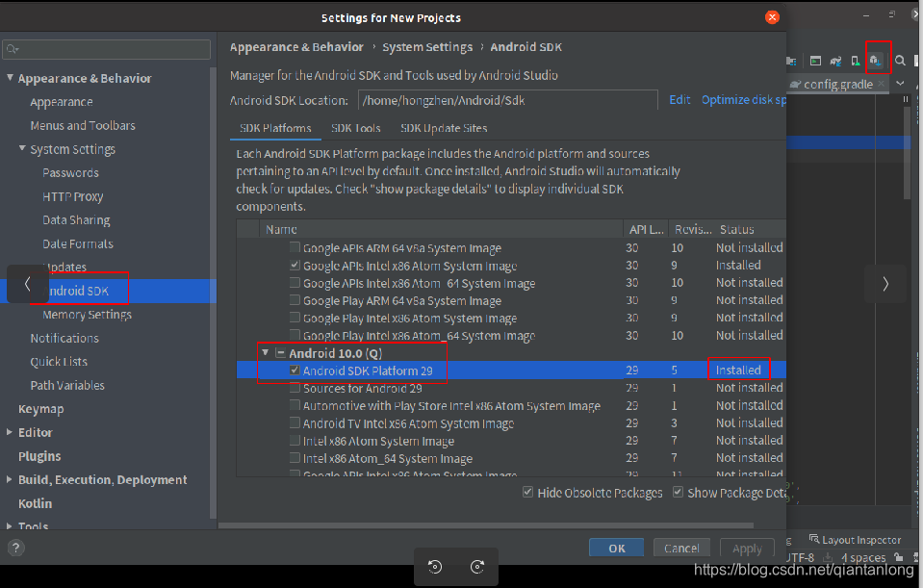The image size is (923, 588).
Task: Change the UTF-8 encoding in the status bar
Action: pos(801,557)
